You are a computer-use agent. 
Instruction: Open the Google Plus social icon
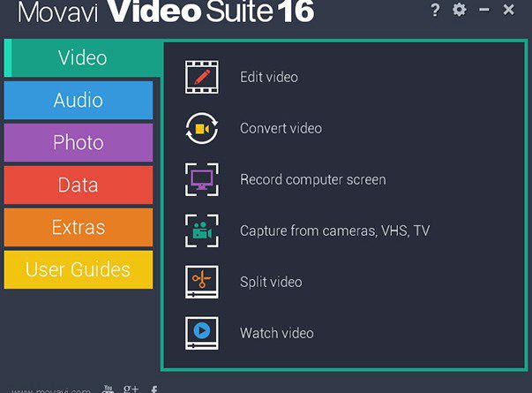point(131,389)
